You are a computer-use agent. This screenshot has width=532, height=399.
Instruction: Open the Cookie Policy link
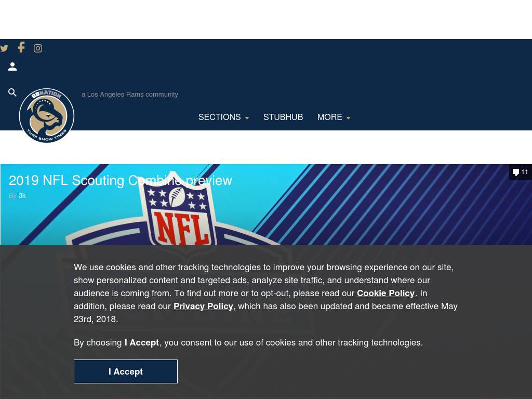click(385, 293)
